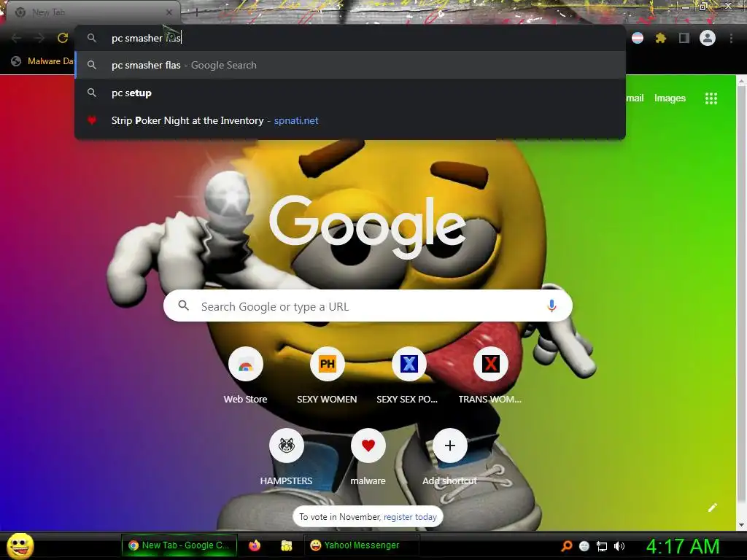Open the Chrome profile avatar
Image resolution: width=747 pixels, height=560 pixels.
[708, 38]
